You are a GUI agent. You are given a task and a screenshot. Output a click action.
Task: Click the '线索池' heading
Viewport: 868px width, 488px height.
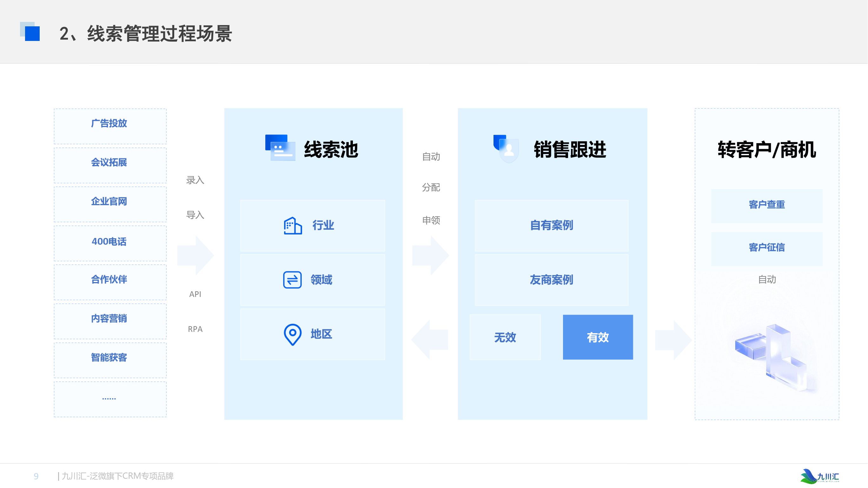[x=331, y=149]
